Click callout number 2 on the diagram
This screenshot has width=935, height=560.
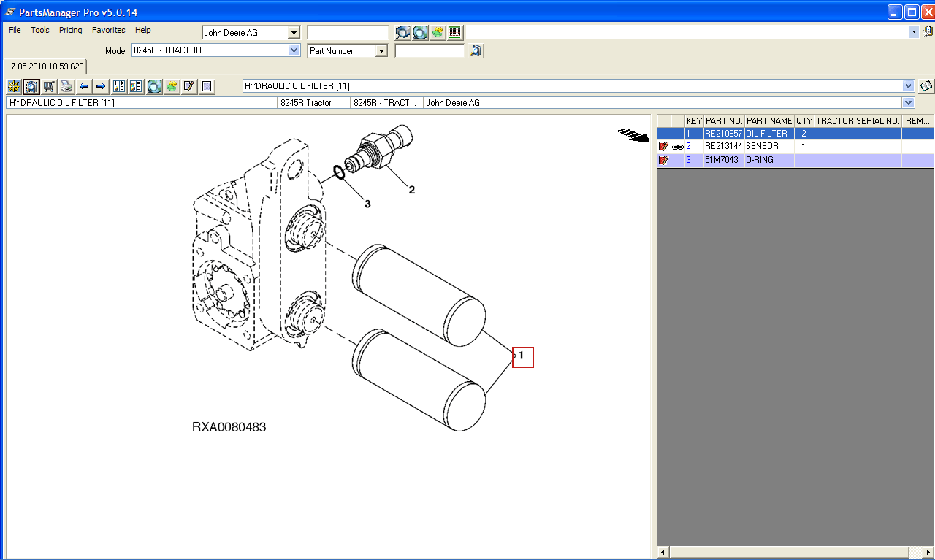point(412,190)
